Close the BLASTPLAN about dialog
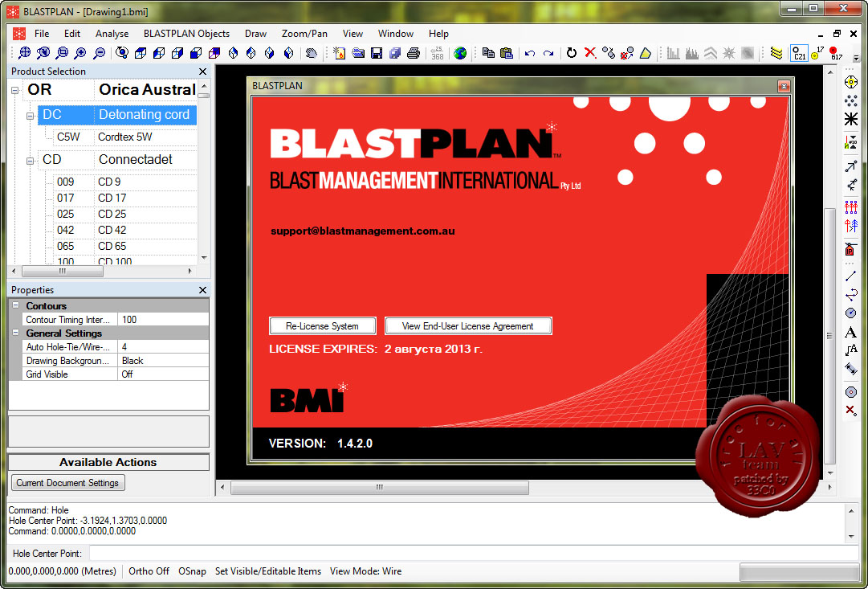This screenshot has height=589, width=868. tap(784, 86)
